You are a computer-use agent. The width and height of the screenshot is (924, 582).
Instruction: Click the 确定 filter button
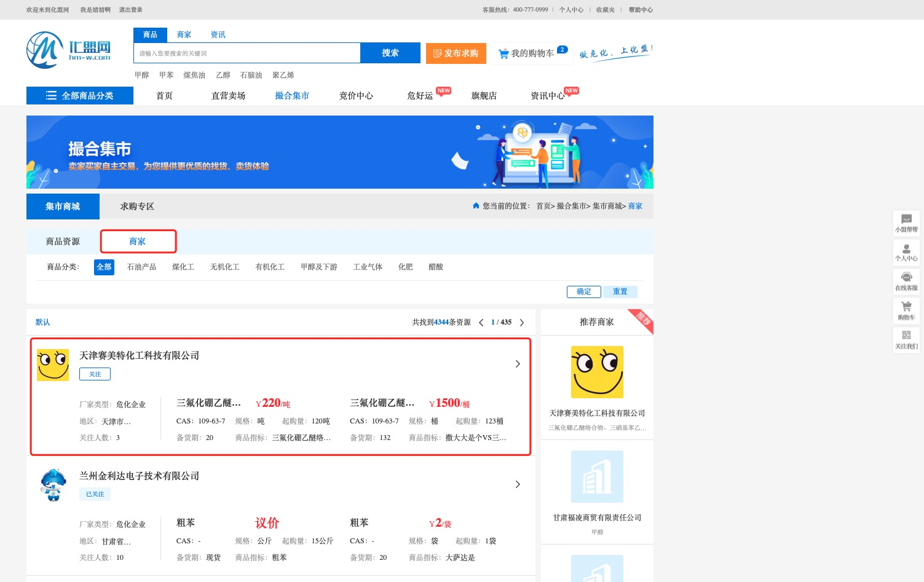[584, 292]
